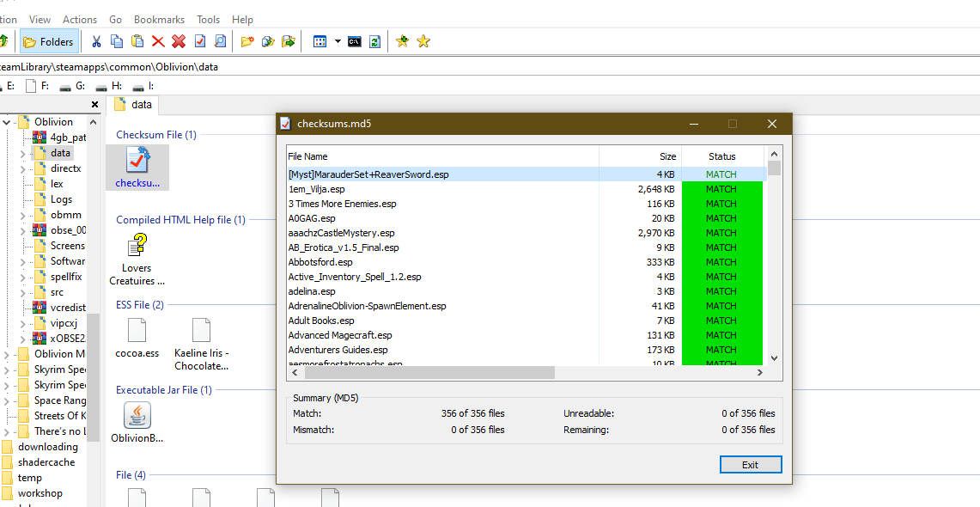
Task: Select the checksums.md5 file icon
Action: pyautogui.click(x=137, y=160)
